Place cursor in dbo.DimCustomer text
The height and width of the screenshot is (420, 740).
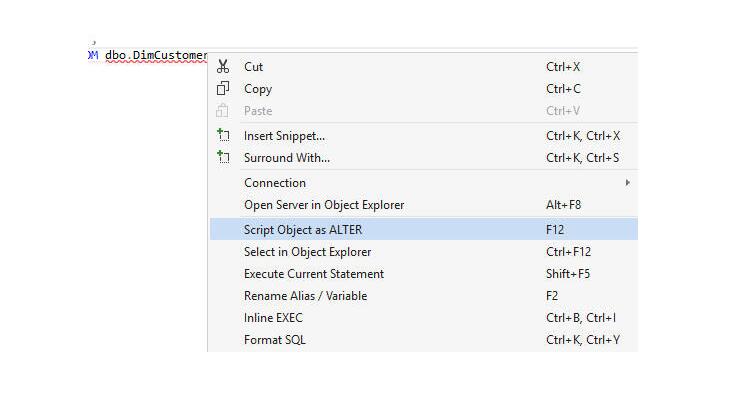pyautogui.click(x=156, y=55)
